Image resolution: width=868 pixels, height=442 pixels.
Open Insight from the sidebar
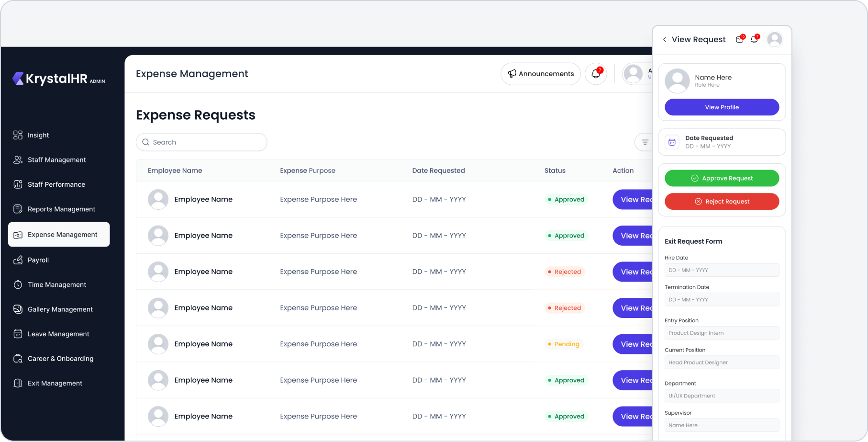pos(38,135)
